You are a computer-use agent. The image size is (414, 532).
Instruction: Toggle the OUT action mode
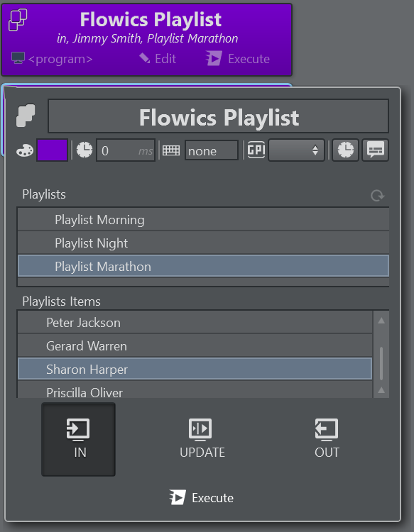coord(327,439)
